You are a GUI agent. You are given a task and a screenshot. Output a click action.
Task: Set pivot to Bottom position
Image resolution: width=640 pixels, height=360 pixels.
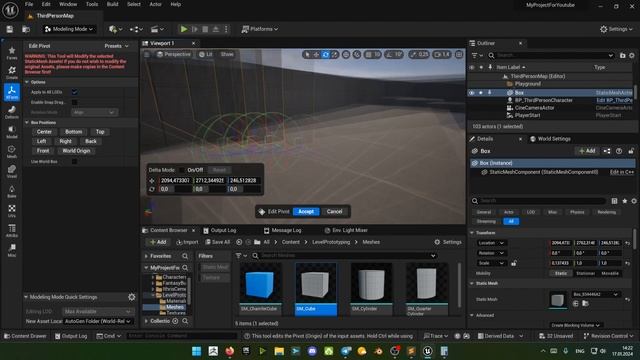73,132
